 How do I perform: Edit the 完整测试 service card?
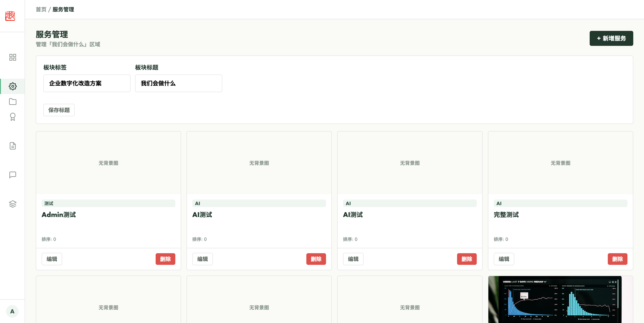tap(504, 259)
